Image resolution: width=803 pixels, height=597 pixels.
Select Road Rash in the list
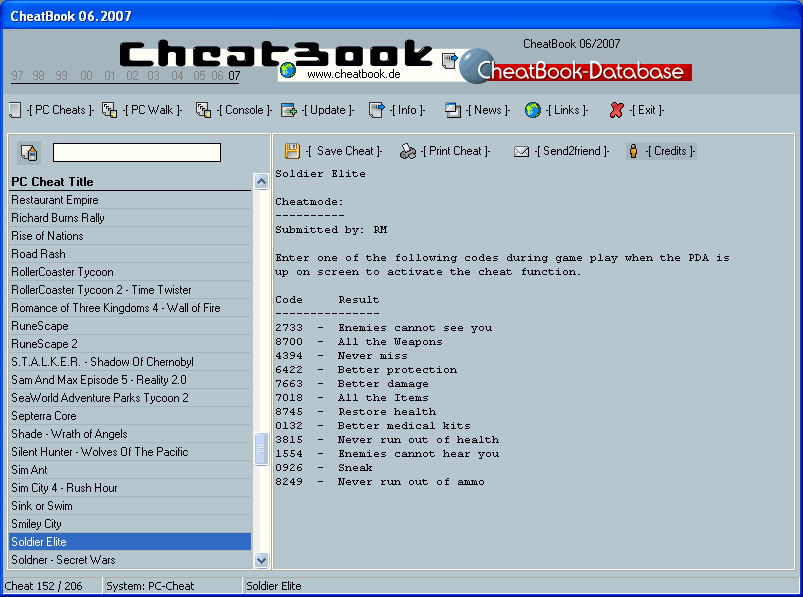(x=130, y=254)
